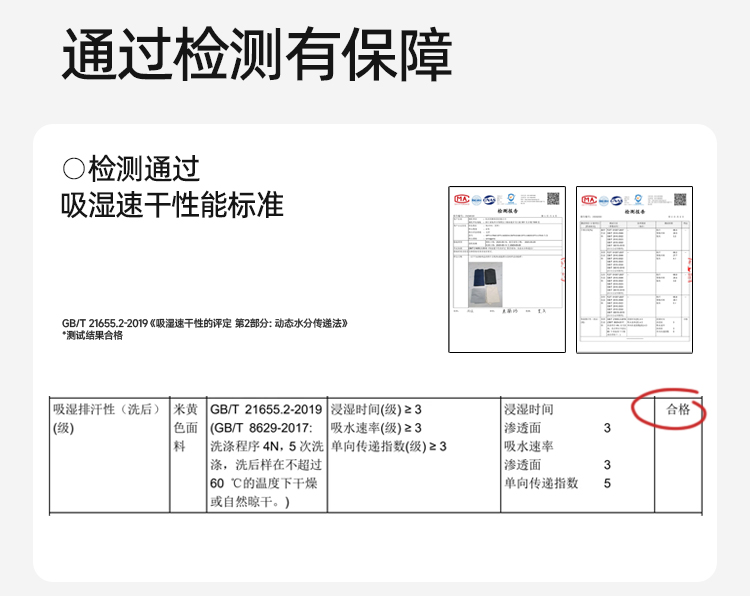This screenshot has width=750, height=596.
Task: Click GB/T 21655.2-2019 in the table
Action: [x=266, y=409]
